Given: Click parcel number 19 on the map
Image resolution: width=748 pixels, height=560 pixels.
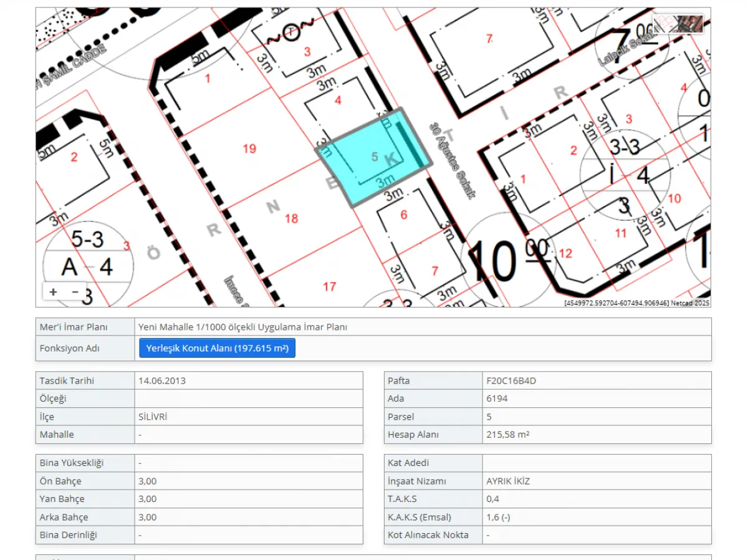Looking at the screenshot, I should point(249,148).
